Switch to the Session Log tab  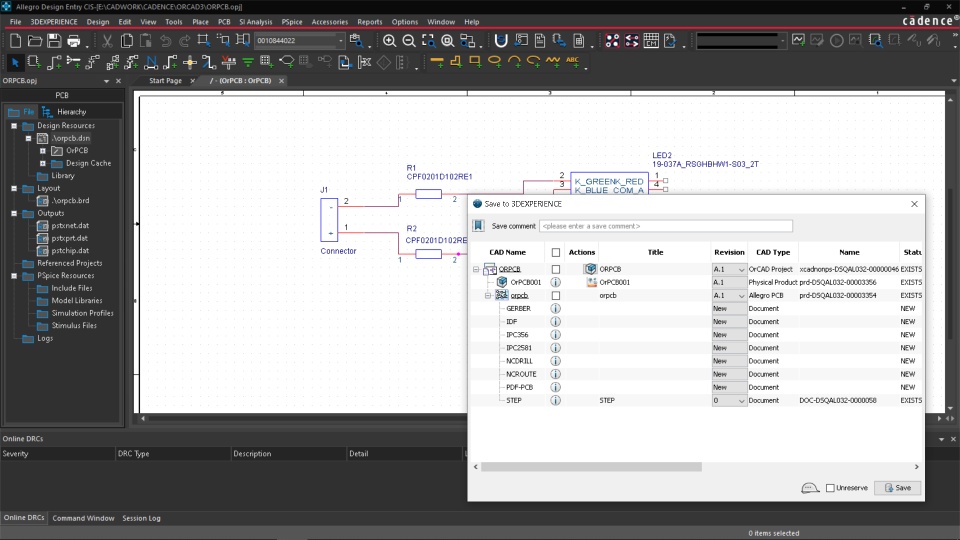pyautogui.click(x=141, y=518)
